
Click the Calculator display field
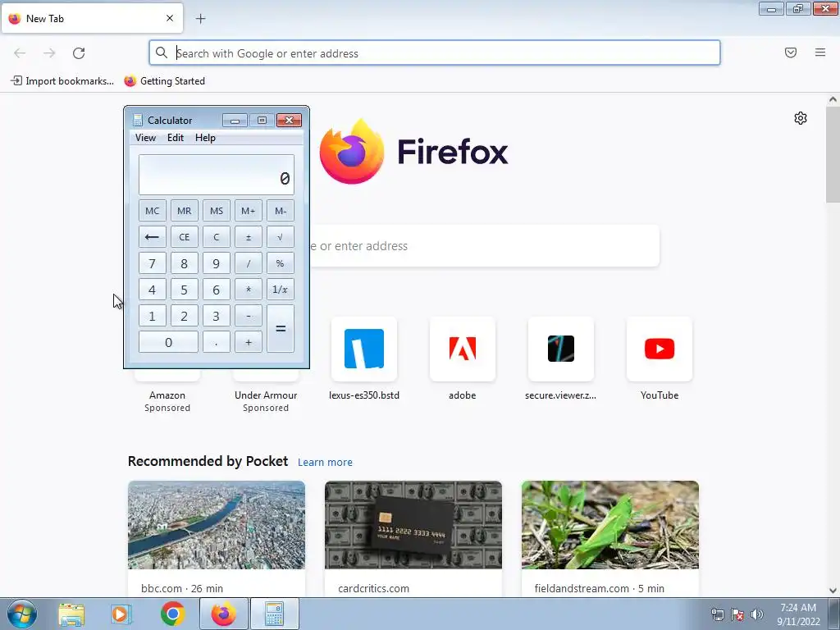click(x=217, y=175)
